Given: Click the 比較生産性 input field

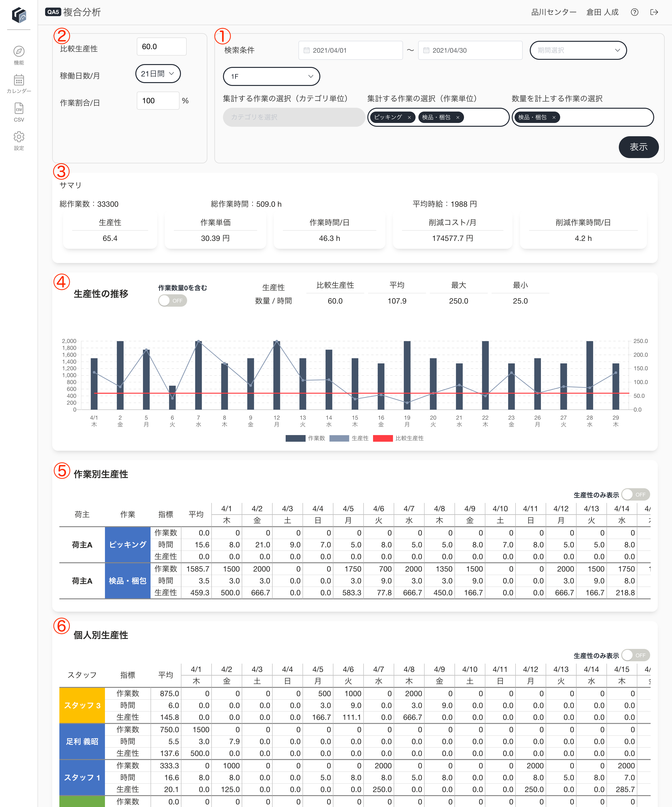Looking at the screenshot, I should point(161,47).
